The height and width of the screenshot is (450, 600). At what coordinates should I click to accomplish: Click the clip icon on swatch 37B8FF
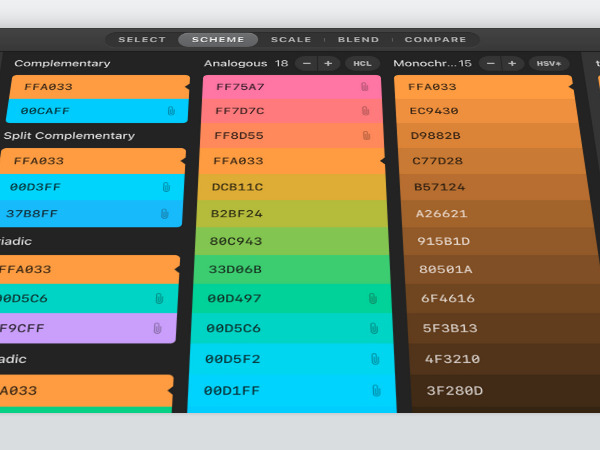(164, 214)
